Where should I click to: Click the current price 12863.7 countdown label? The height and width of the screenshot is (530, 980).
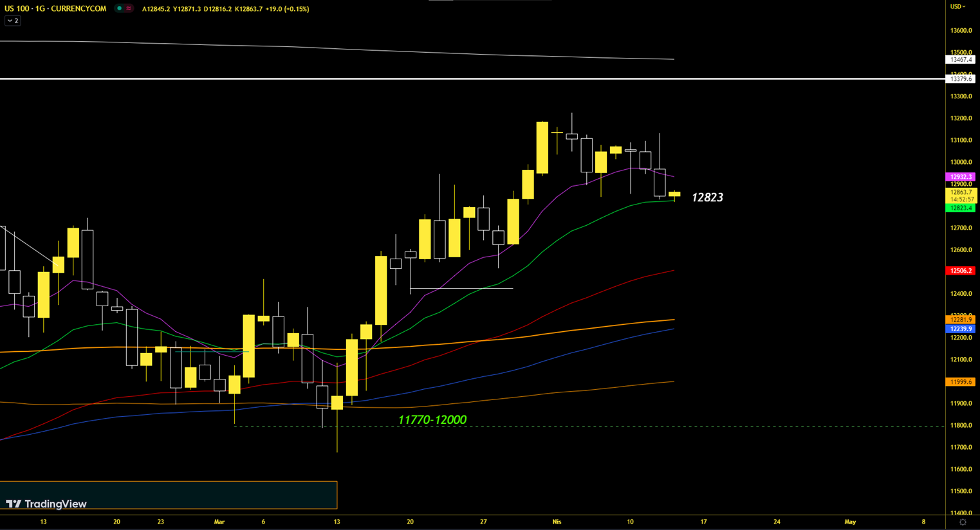point(961,196)
